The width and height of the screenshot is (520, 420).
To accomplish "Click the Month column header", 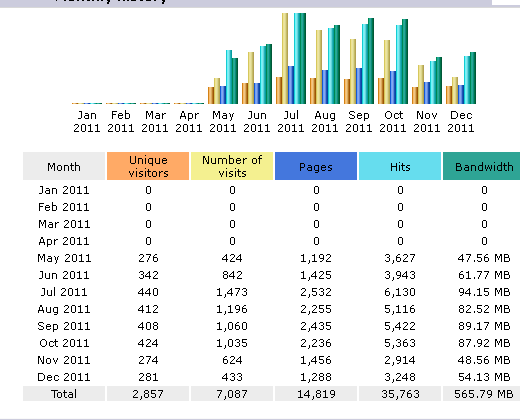I will (x=64, y=166).
